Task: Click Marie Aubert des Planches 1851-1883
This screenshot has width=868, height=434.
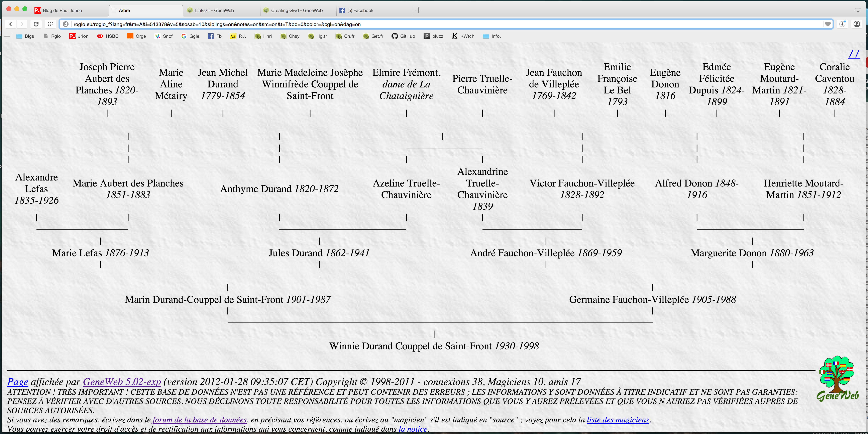Action: pyautogui.click(x=128, y=189)
